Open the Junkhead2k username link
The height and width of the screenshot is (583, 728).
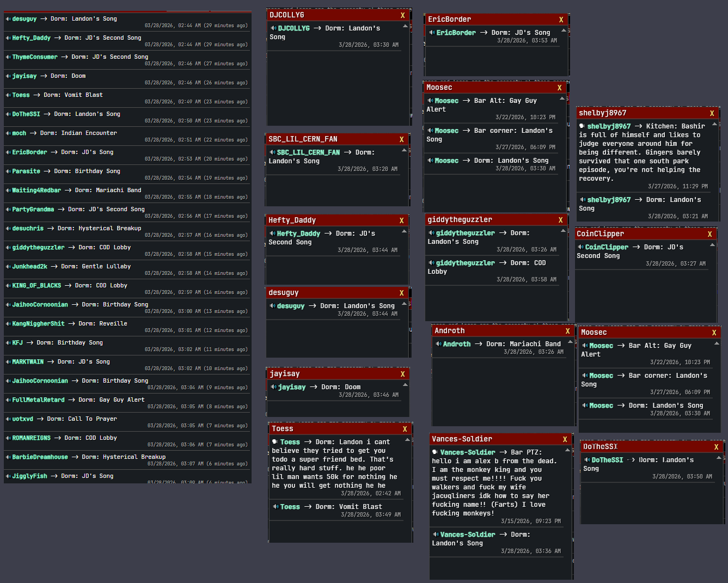tap(30, 267)
